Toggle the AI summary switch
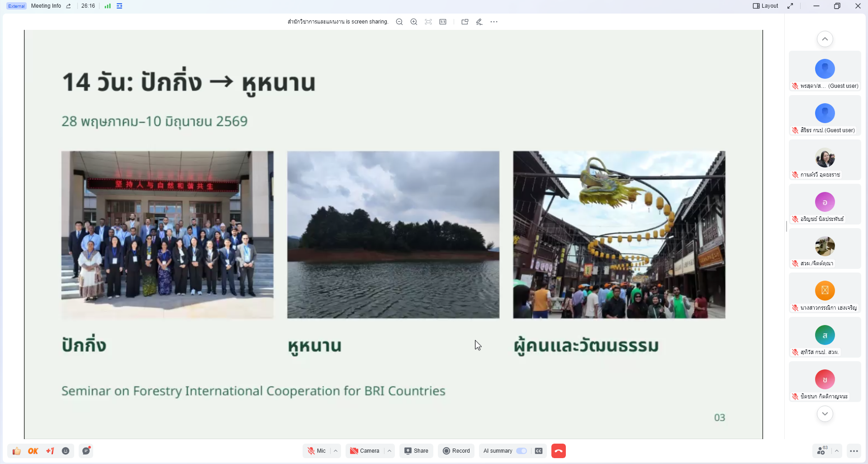The image size is (868, 464). point(522,451)
